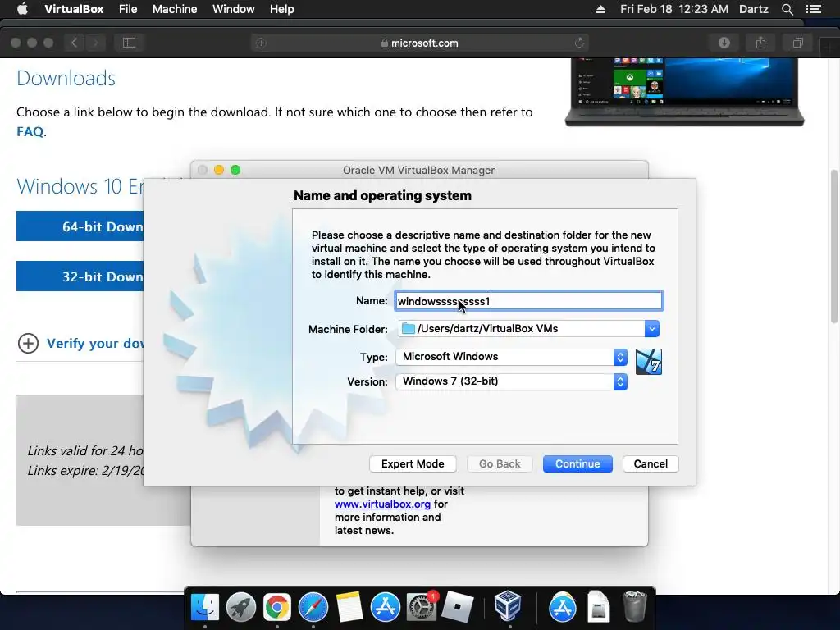The width and height of the screenshot is (840, 630).
Task: Open the VirtualBox application menu
Action: click(x=74, y=9)
